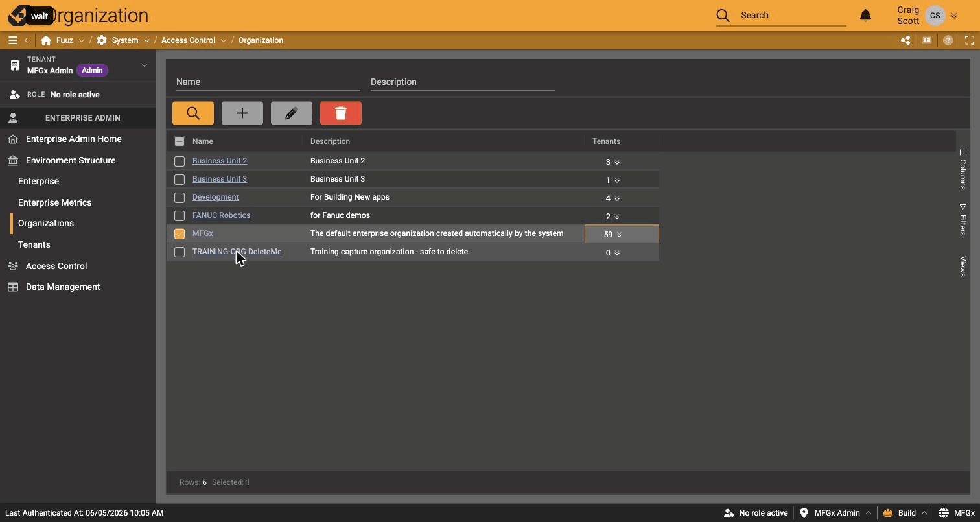Click the Fuuz home icon in breadcrumb
This screenshot has height=522, width=980.
[x=46, y=40]
